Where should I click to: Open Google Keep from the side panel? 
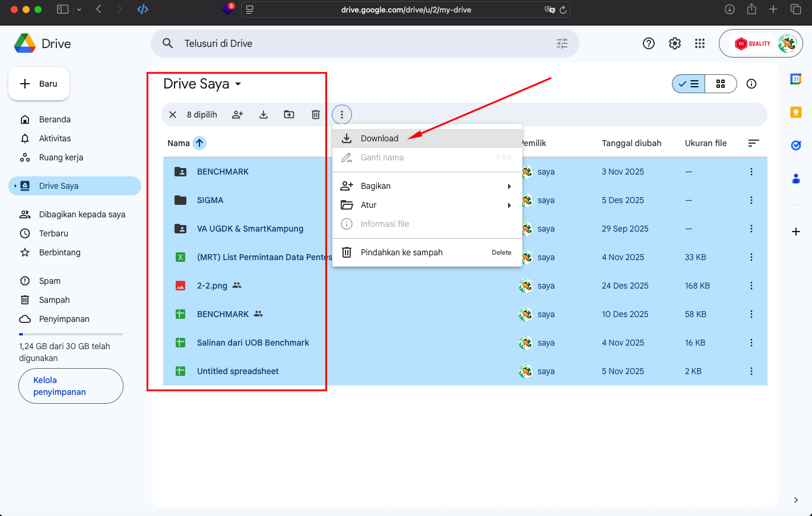click(x=795, y=112)
